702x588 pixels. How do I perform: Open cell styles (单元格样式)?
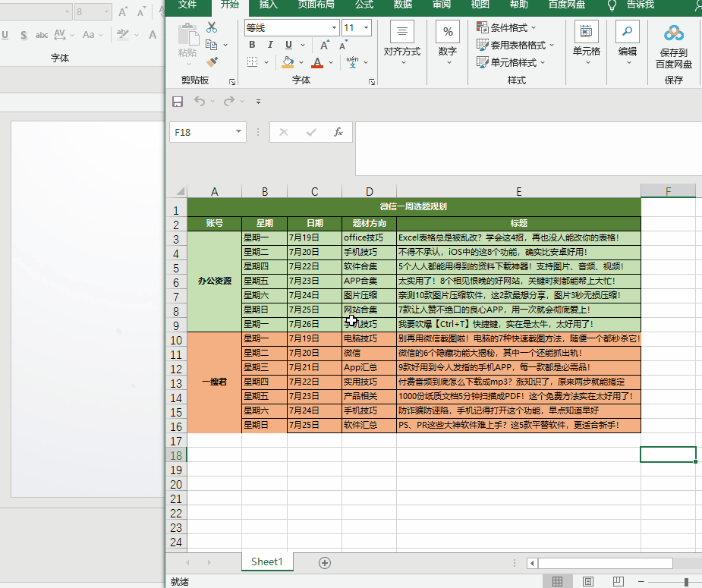point(511,63)
